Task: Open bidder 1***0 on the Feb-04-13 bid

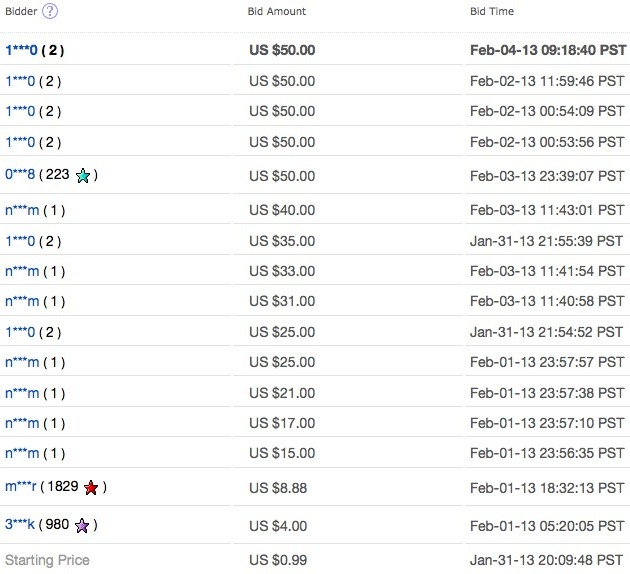Action: (21, 50)
